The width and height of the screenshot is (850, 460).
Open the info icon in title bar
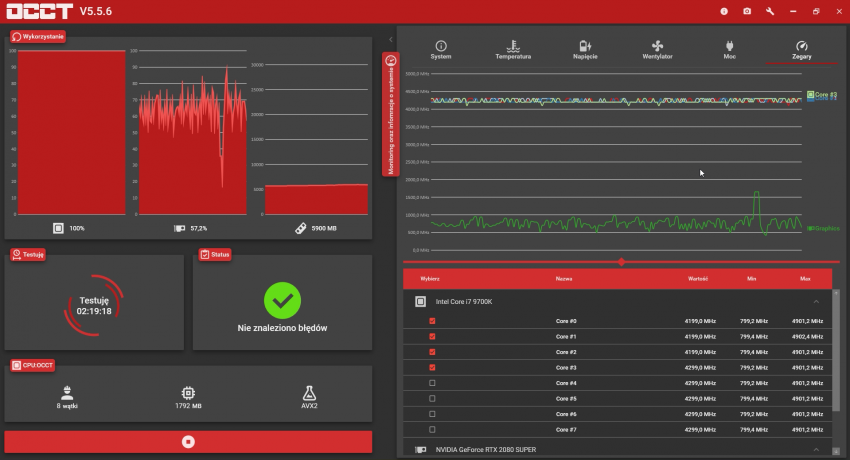[724, 11]
